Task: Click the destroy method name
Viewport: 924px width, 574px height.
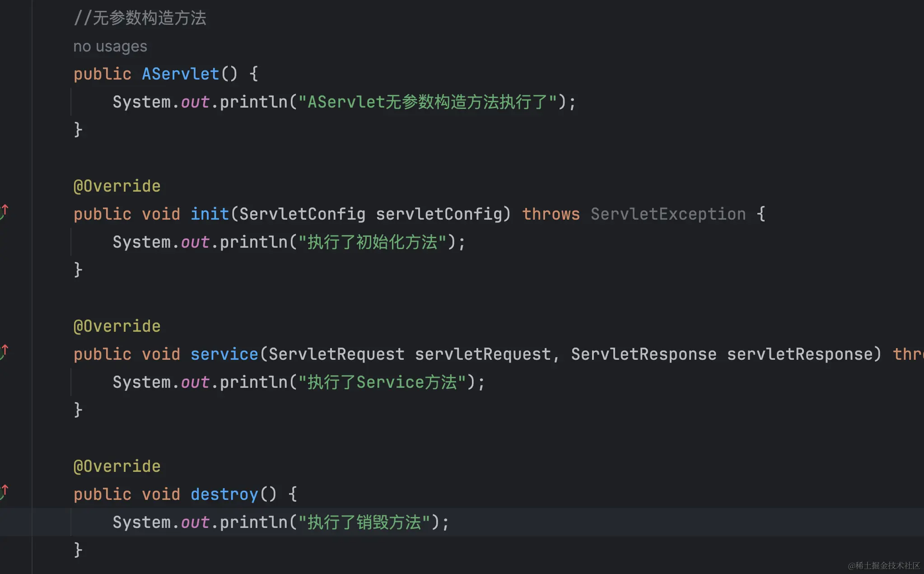Action: [224, 494]
